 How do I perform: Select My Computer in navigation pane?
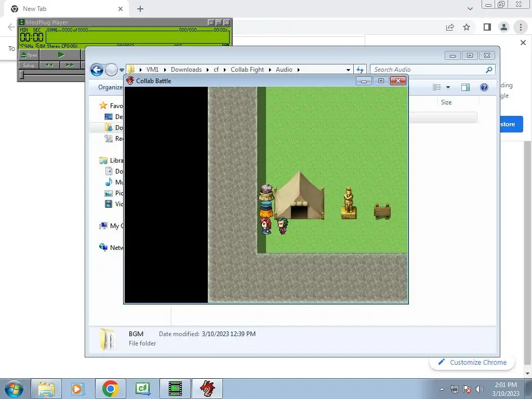(x=111, y=225)
